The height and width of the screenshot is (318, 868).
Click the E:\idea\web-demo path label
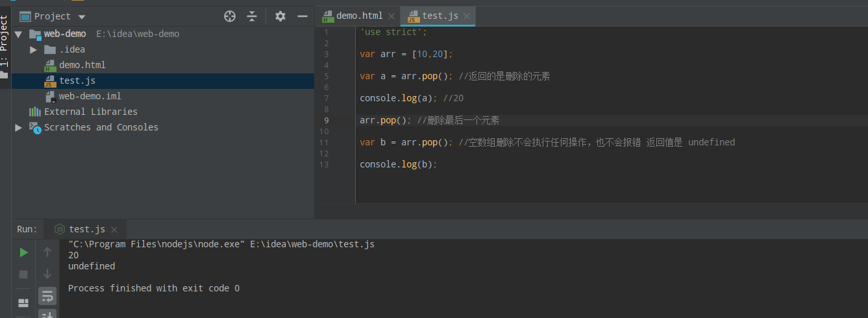coord(138,34)
